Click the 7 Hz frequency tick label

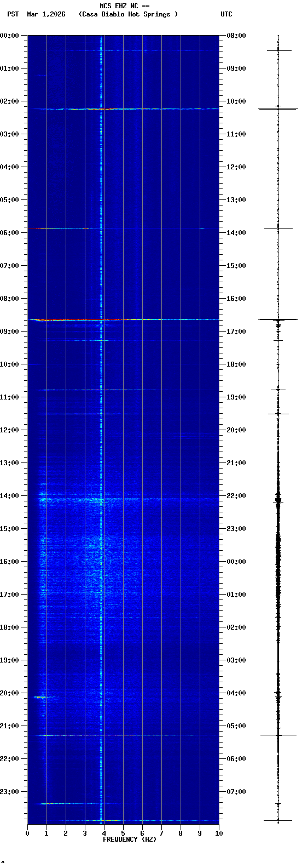coord(161,833)
